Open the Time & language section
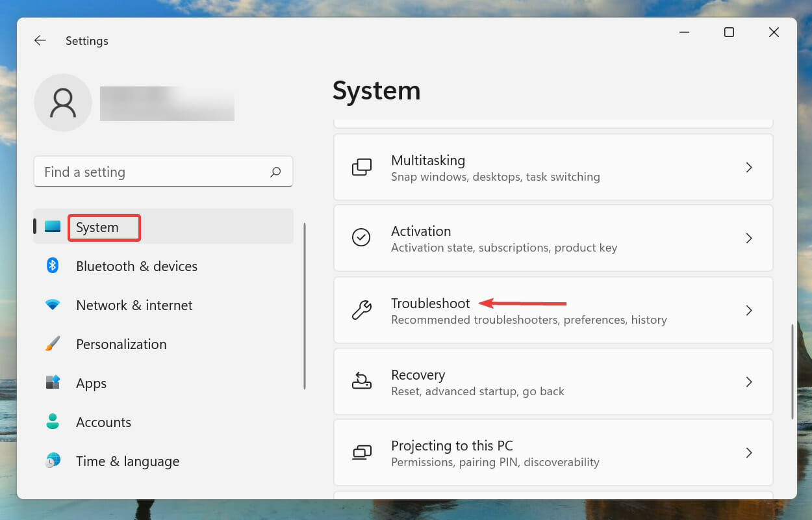812x520 pixels. (127, 461)
